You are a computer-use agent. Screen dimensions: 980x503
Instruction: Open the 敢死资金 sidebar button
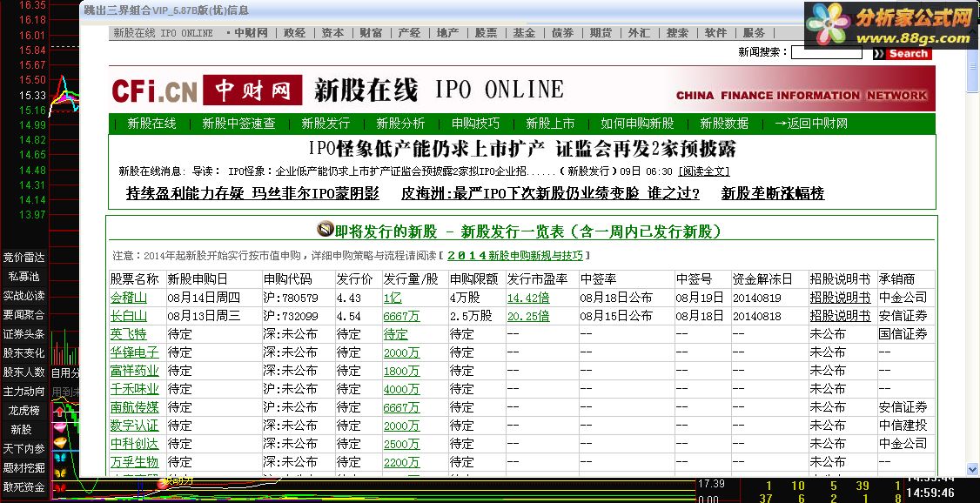click(x=23, y=487)
